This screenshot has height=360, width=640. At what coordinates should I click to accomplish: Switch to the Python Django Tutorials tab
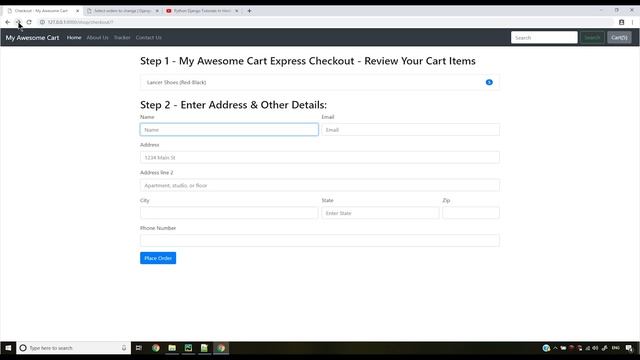pyautogui.click(x=202, y=11)
